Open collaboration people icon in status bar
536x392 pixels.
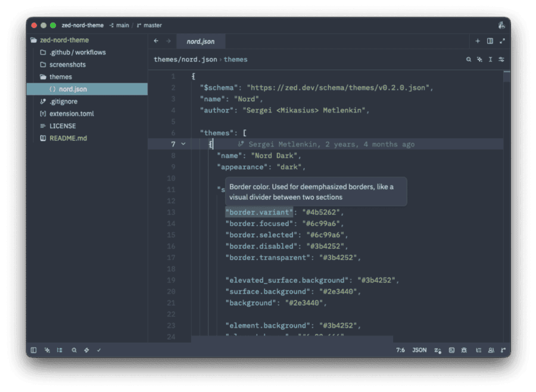491,350
